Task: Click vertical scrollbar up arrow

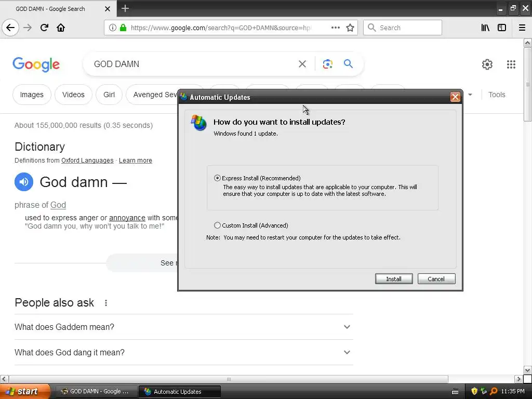Action: click(x=527, y=43)
